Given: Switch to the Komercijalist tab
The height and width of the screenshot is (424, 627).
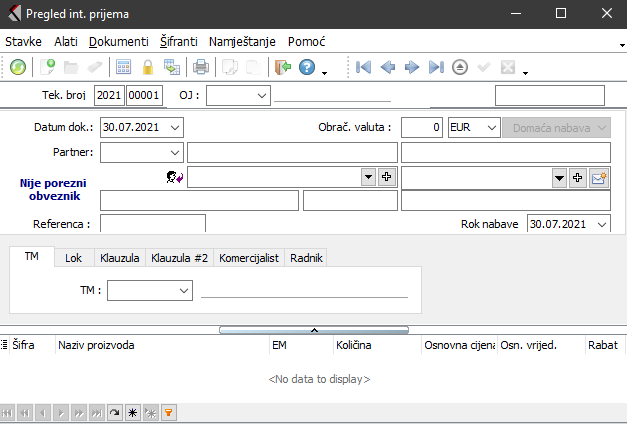Looking at the screenshot, I should click(x=249, y=257).
